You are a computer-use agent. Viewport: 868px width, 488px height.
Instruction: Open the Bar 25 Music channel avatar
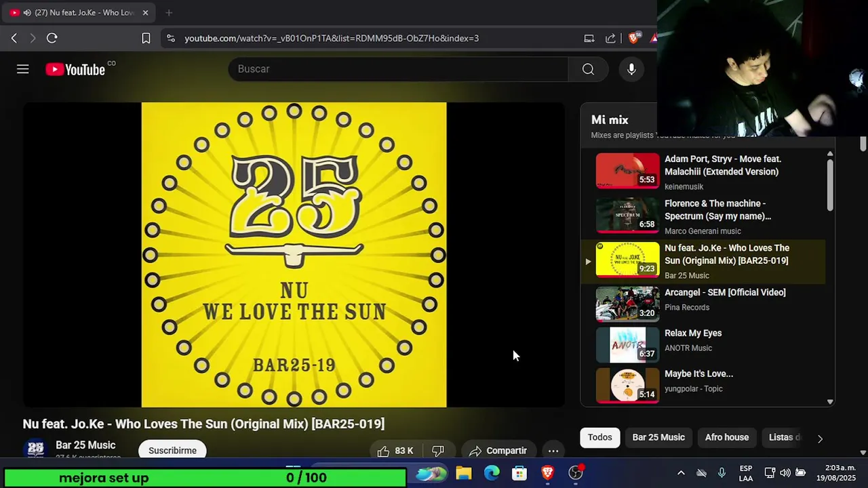(35, 449)
